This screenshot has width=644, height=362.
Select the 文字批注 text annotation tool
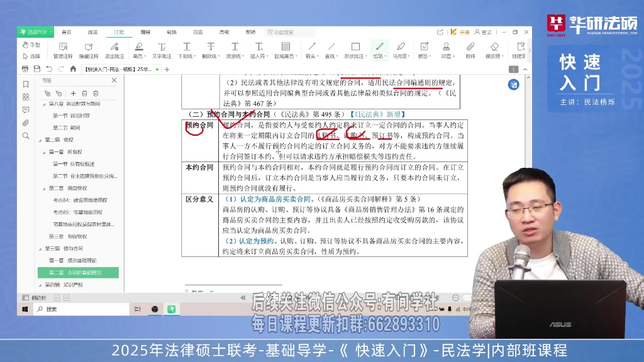(x=162, y=50)
